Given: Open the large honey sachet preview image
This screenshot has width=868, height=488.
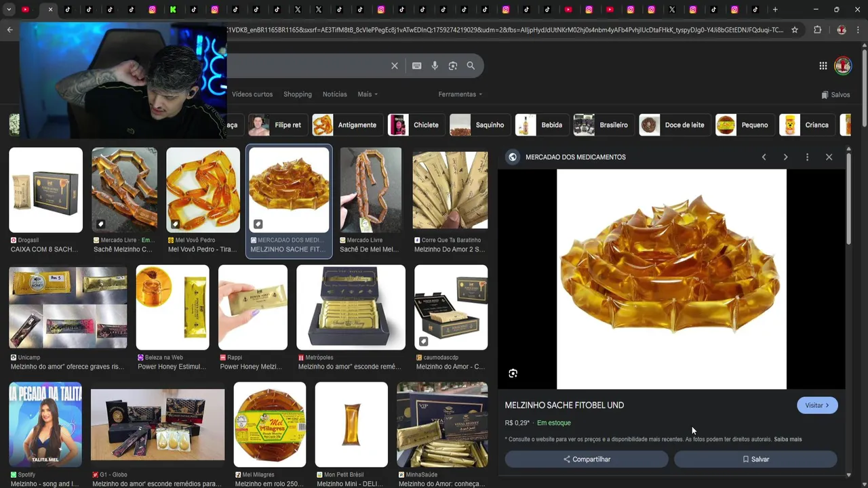Looking at the screenshot, I should click(671, 279).
